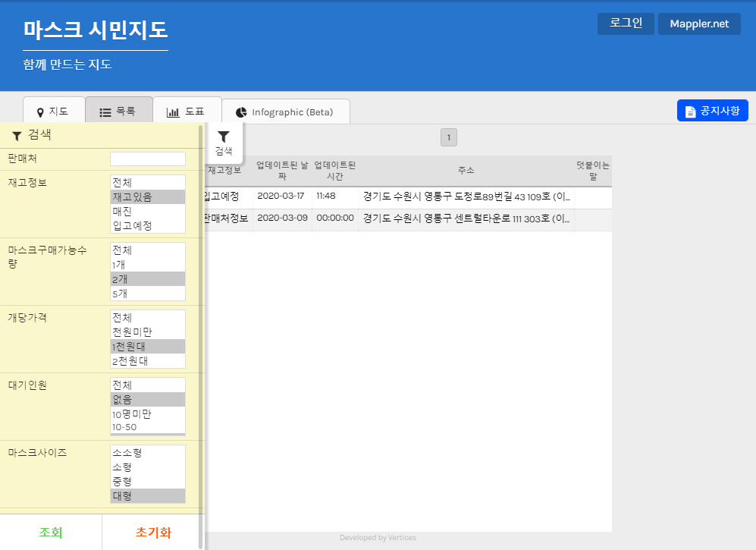
Task: Open the 도표 chart tab
Action: [187, 111]
